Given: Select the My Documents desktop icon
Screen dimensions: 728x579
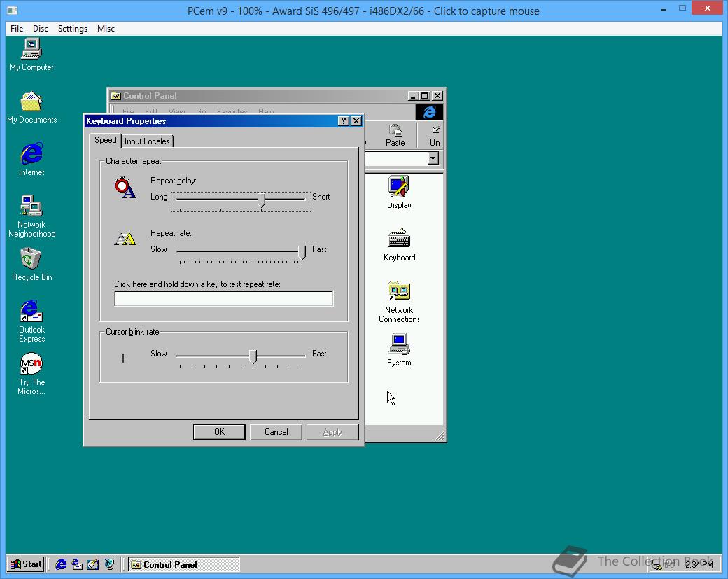Looking at the screenshot, I should [x=31, y=108].
